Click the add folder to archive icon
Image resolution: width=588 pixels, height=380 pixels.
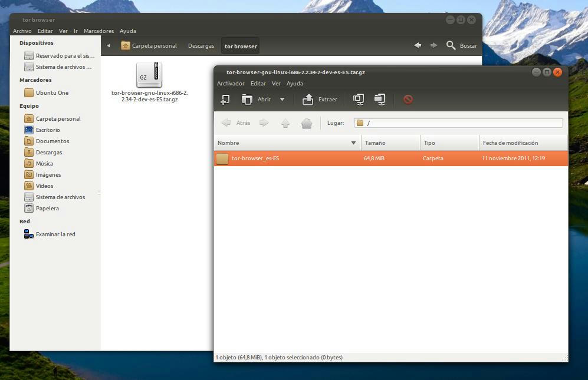[x=380, y=100]
